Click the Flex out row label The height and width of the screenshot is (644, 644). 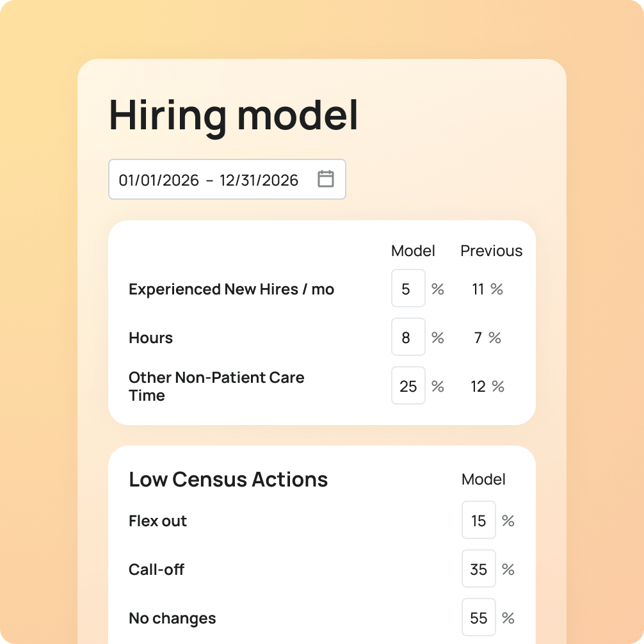pos(157,521)
